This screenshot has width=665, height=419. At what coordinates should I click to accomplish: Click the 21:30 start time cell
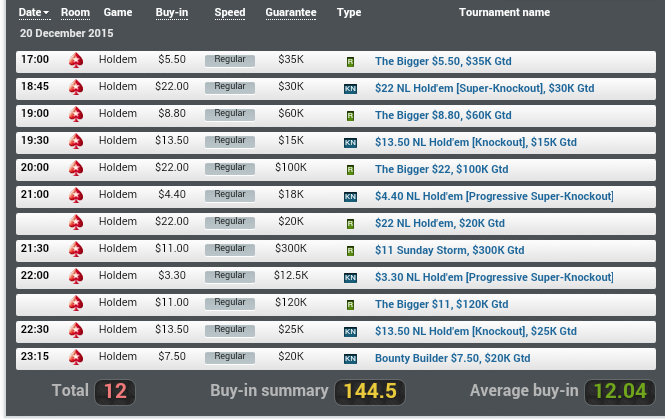pyautogui.click(x=35, y=248)
